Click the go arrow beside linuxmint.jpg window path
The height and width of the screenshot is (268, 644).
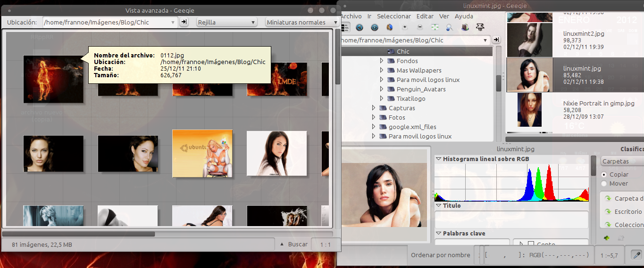[496, 40]
